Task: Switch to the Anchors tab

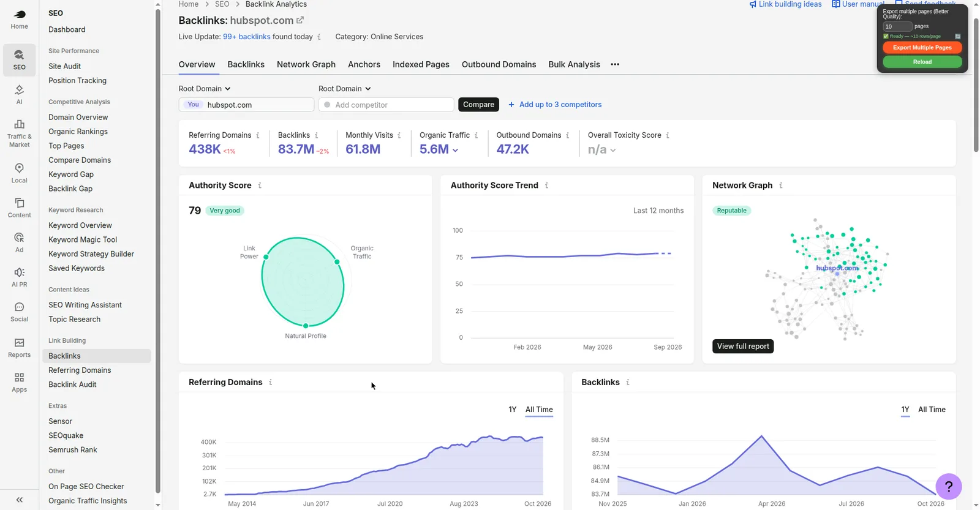Action: tap(364, 64)
